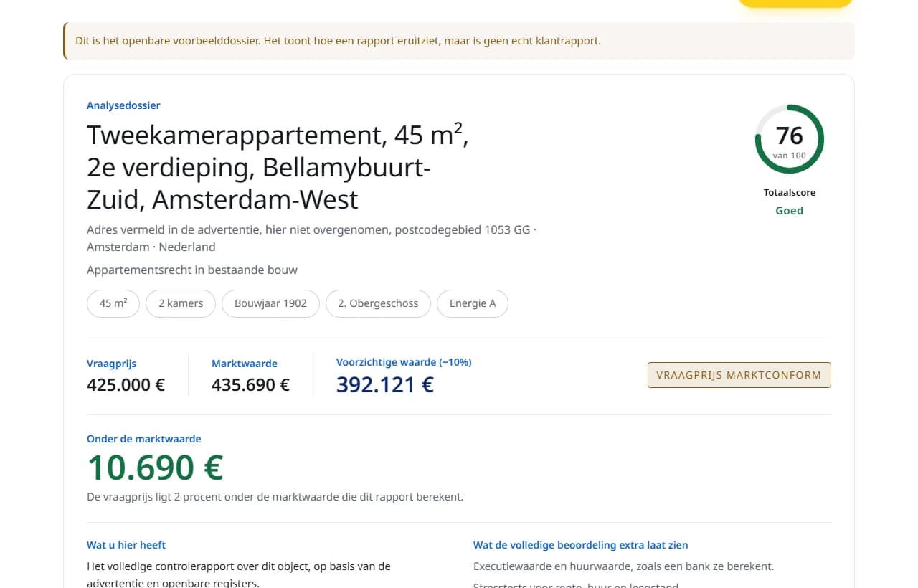This screenshot has width=918, height=588.
Task: Click the "Bouwjaar 1902" tag
Action: click(x=270, y=303)
